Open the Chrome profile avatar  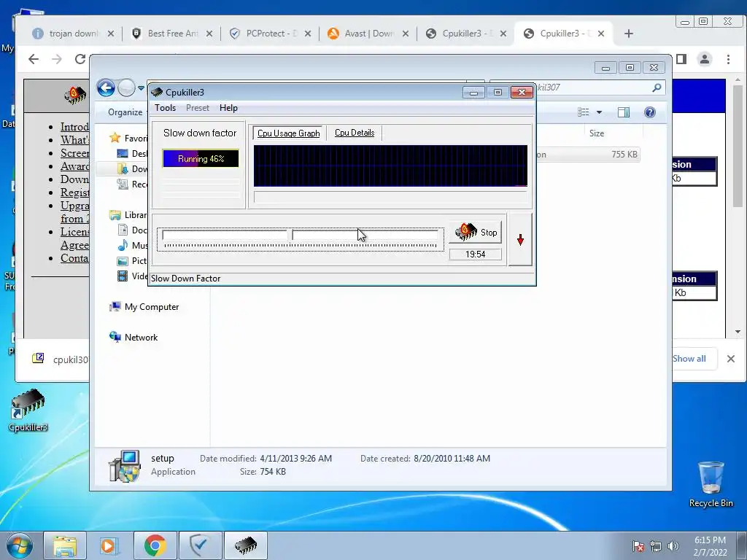click(x=704, y=59)
